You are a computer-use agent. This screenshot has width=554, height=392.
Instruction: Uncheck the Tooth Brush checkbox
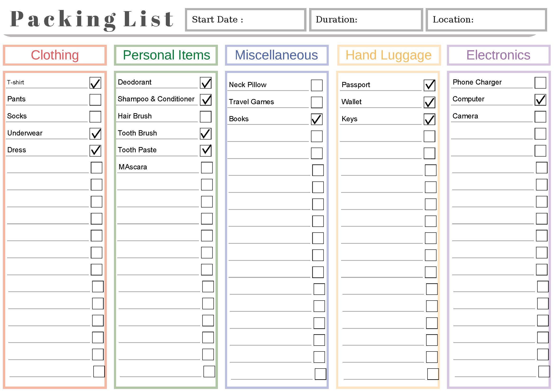coord(206,134)
